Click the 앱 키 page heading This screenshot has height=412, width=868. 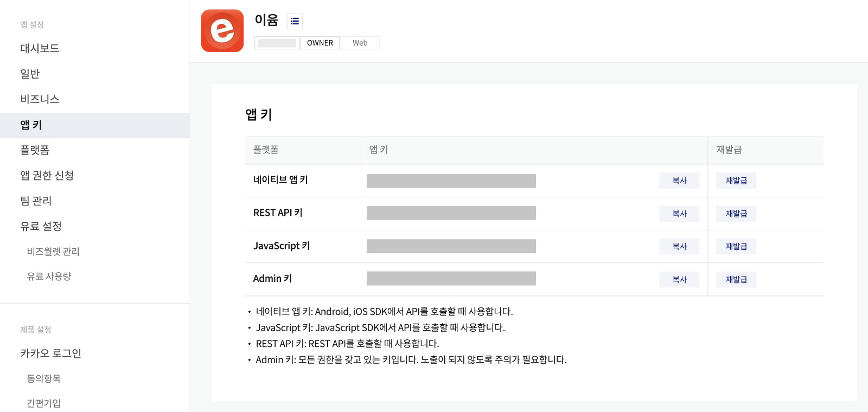(x=259, y=114)
